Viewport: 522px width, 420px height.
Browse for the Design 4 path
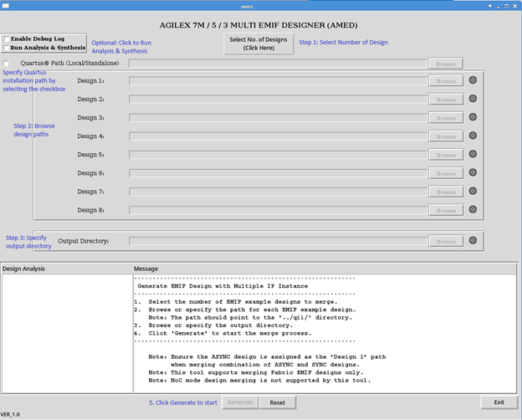446,136
